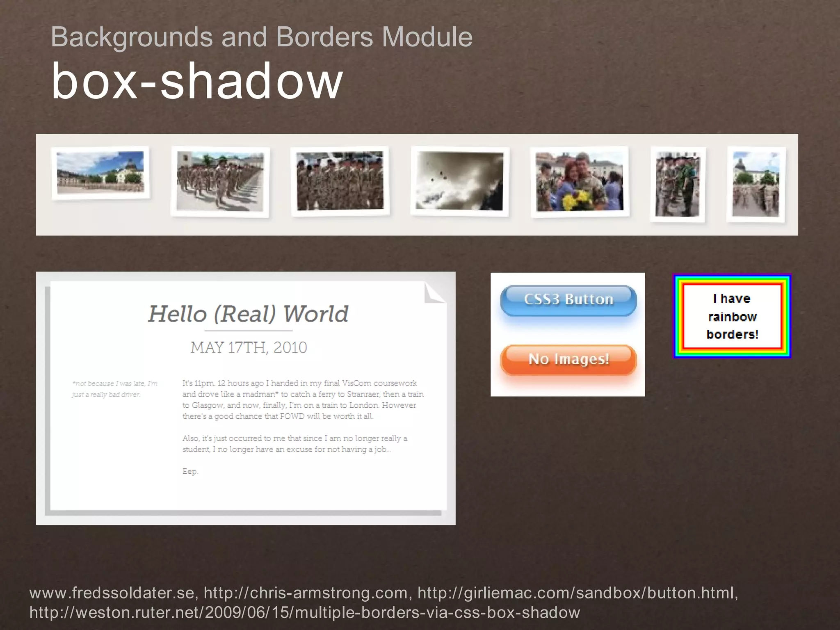
Task: Open the soldiers crowd close-up thumbnail
Action: (340, 181)
